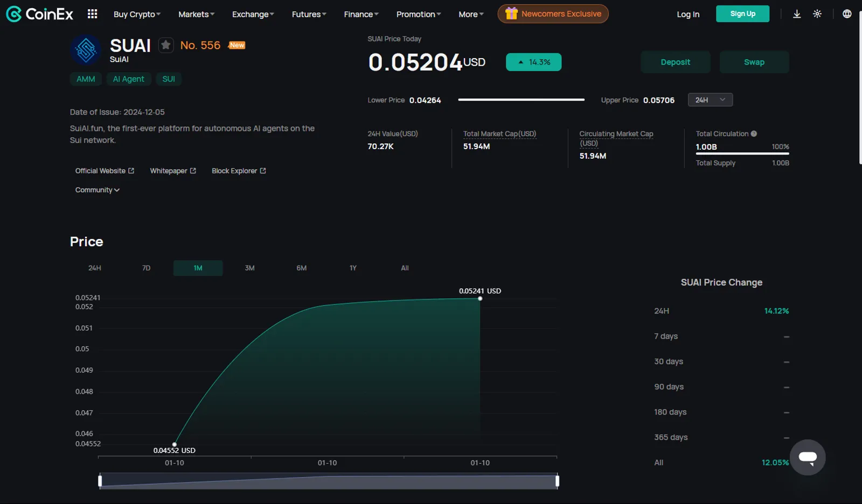The height and width of the screenshot is (504, 862).
Task: Click Circulating Market Cap label
Action: tap(616, 138)
